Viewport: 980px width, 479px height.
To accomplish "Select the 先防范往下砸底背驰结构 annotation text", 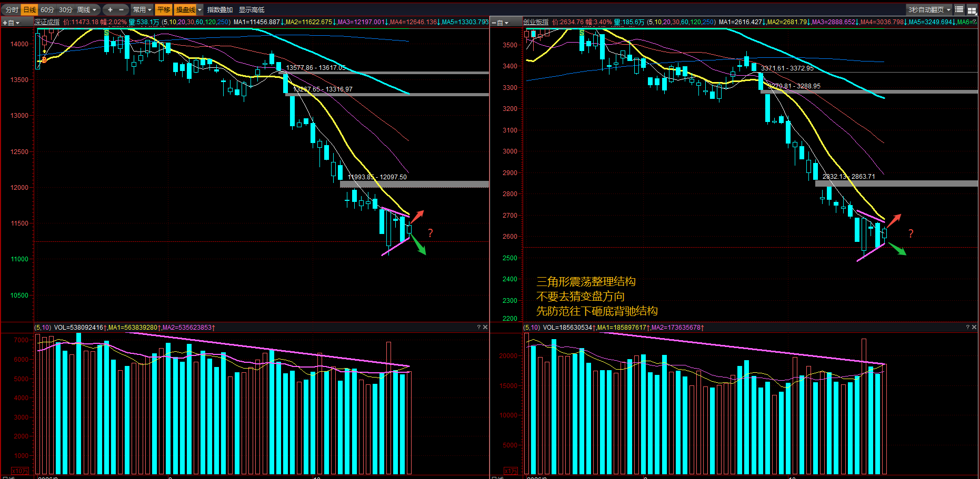I will coord(597,311).
